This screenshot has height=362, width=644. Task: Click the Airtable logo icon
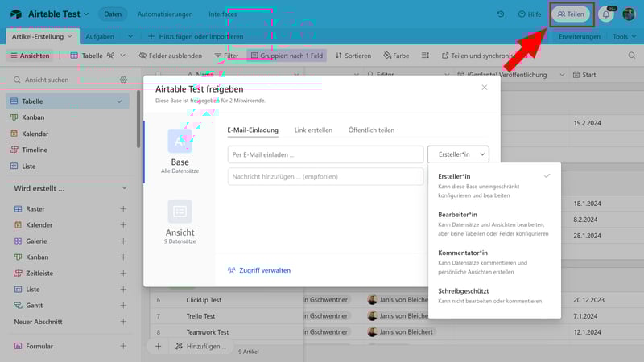pos(16,14)
